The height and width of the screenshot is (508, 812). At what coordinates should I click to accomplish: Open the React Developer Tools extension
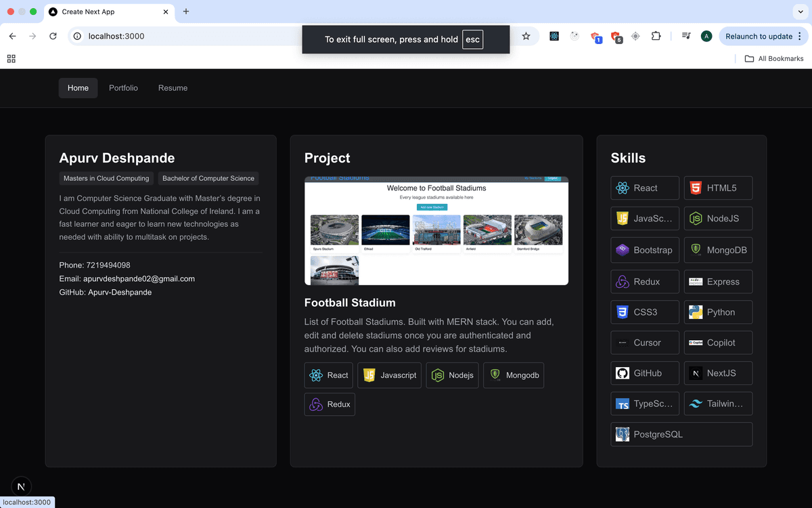click(x=554, y=36)
